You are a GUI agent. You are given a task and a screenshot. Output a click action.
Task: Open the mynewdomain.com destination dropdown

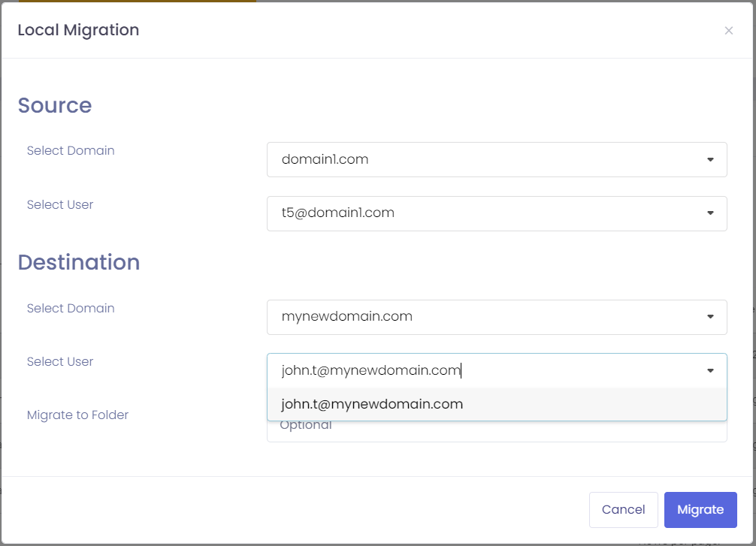click(496, 317)
